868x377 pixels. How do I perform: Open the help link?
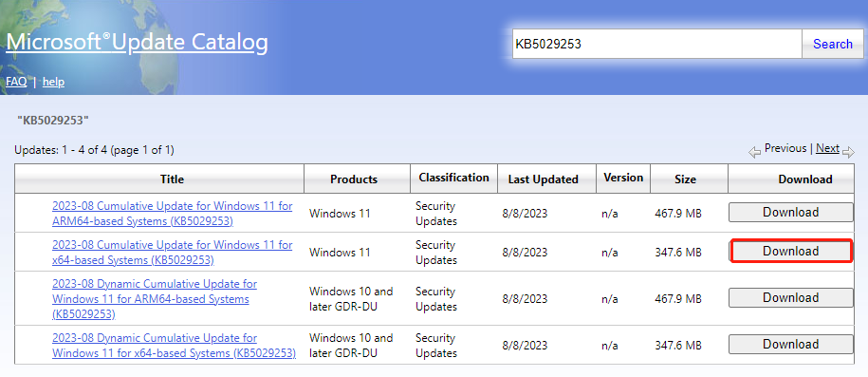54,82
